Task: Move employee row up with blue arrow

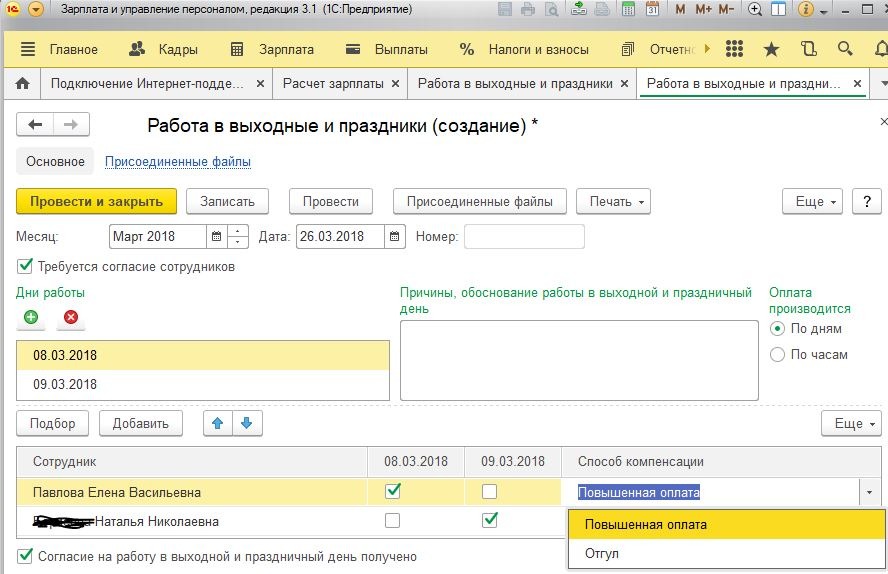Action: 218,423
